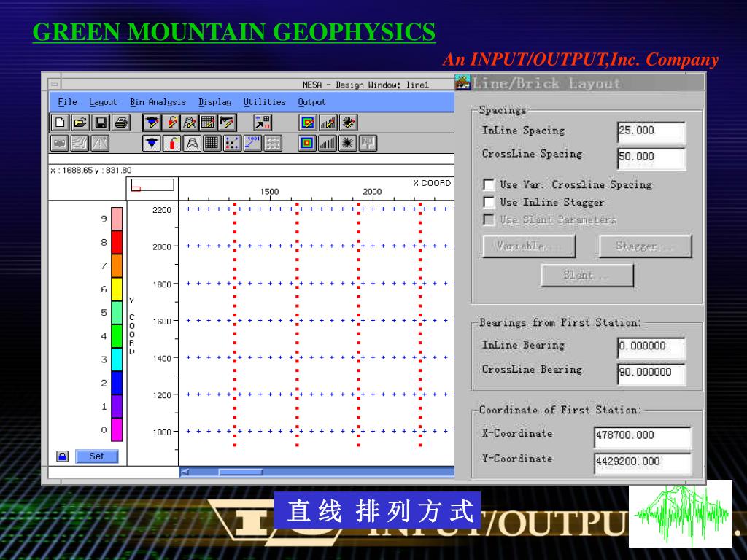Viewport: 747px width, 560px height.
Task: Click the CrossLine Spacing field
Action: click(x=651, y=158)
